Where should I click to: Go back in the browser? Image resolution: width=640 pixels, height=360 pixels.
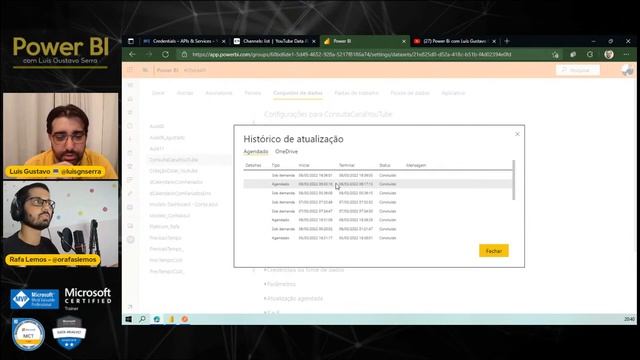pyautogui.click(x=132, y=54)
